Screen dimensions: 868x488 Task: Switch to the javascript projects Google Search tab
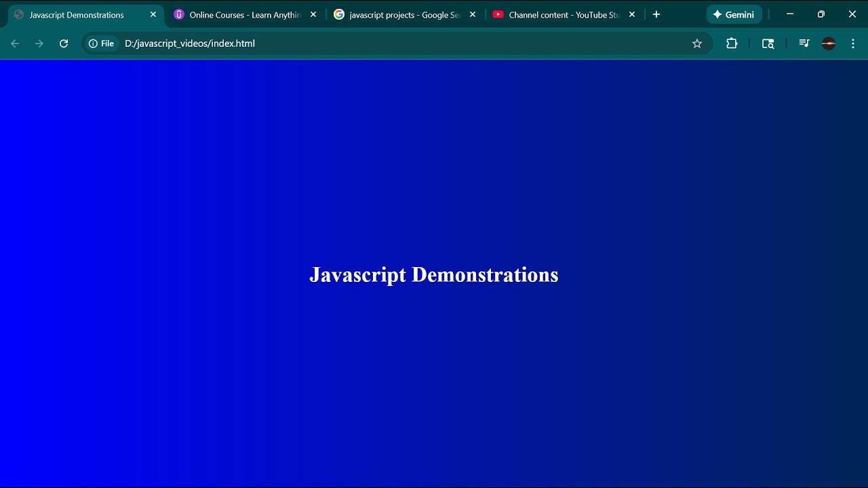click(405, 14)
